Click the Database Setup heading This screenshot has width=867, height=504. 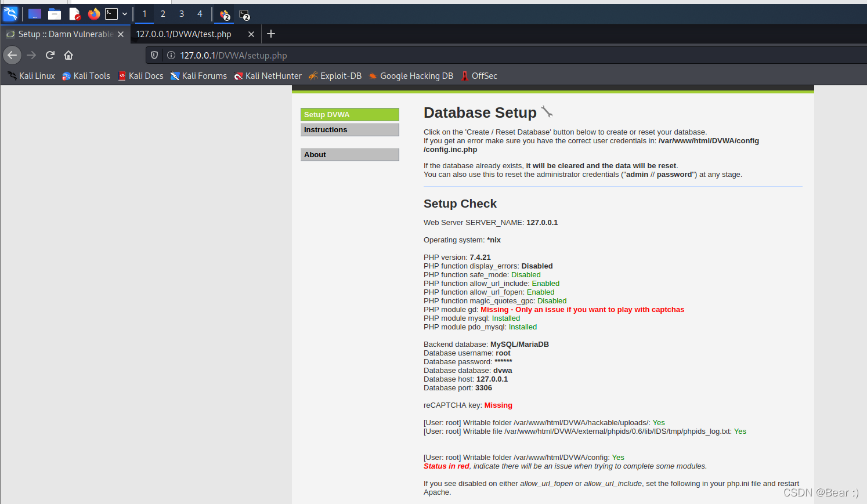[x=480, y=113]
